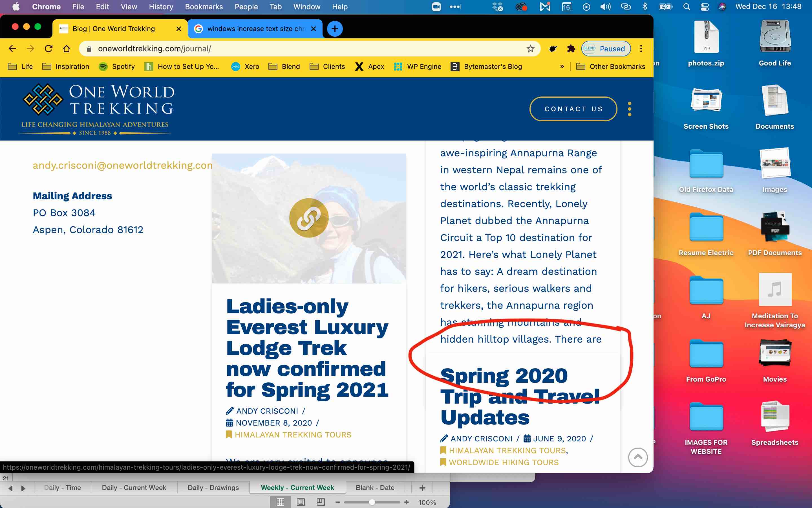Screen dimensions: 812x508
Task: Open the Images desktop stack
Action: pos(775,171)
